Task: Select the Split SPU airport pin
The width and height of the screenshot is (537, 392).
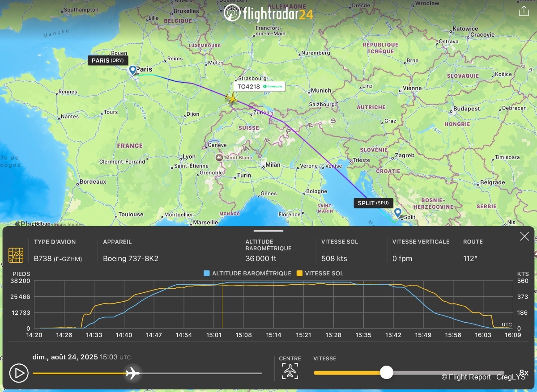Action: [x=397, y=213]
